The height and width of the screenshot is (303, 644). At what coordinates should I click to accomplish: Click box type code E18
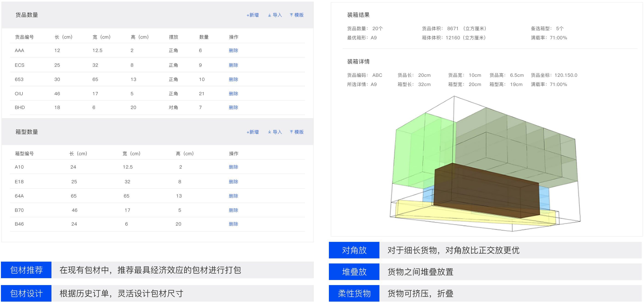point(19,182)
